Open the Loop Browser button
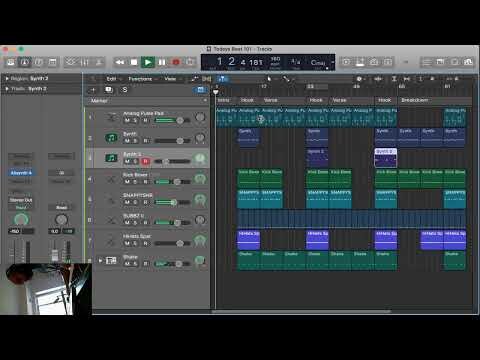 point(454,62)
